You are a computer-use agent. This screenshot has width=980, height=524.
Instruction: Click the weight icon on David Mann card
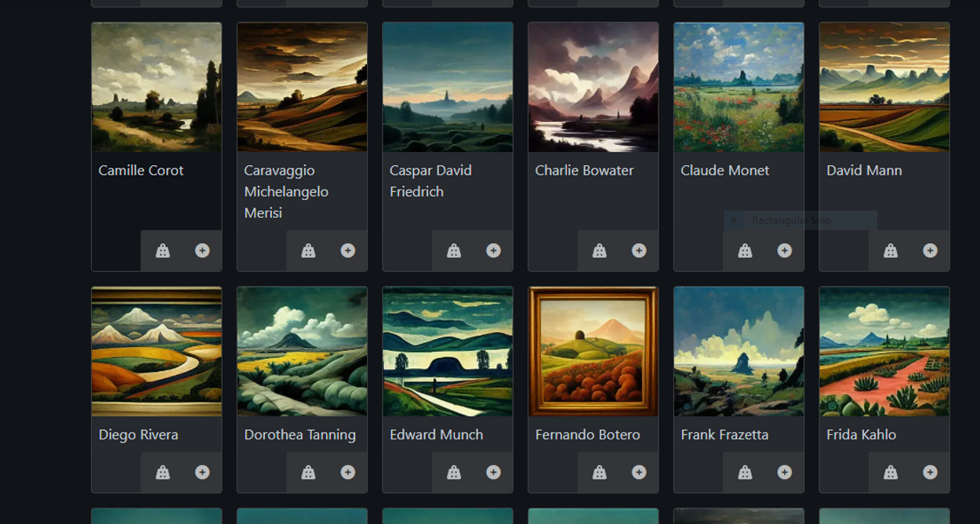click(x=890, y=251)
